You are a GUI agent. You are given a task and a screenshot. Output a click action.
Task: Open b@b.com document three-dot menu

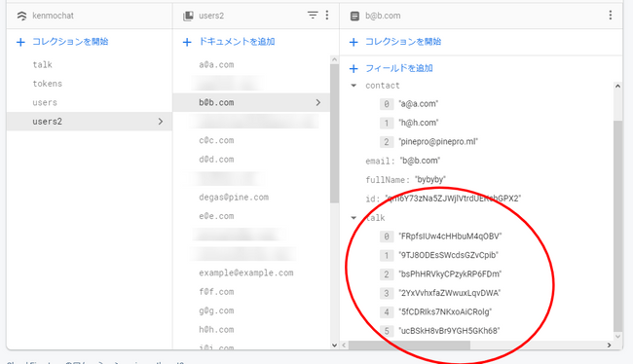tap(611, 16)
